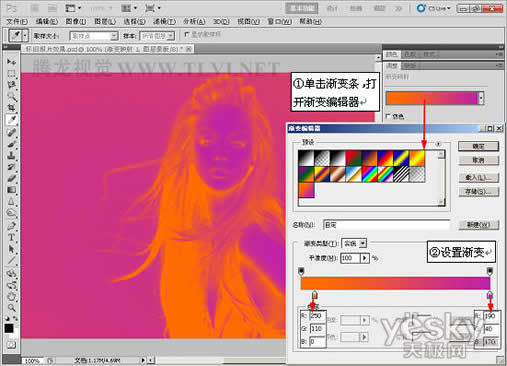Image resolution: width=507 pixels, height=366 pixels.
Task: Select the Dodge tool
Action: point(11,213)
